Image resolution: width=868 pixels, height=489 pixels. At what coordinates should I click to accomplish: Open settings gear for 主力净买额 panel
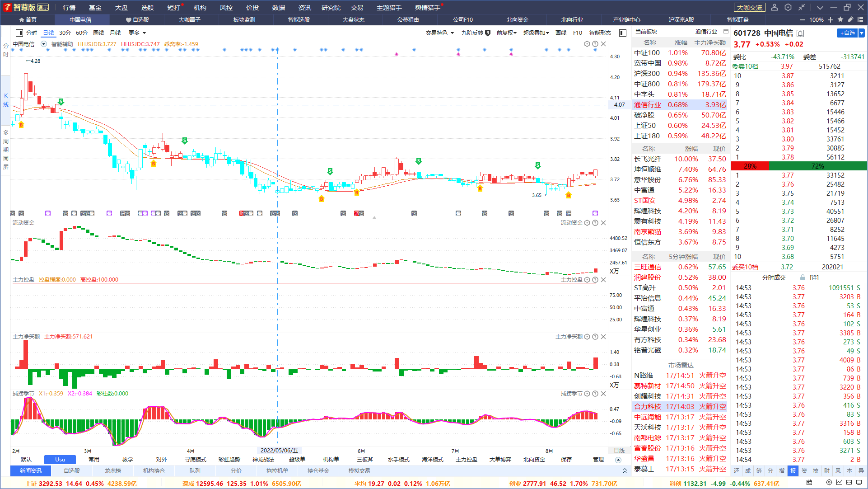pos(587,337)
